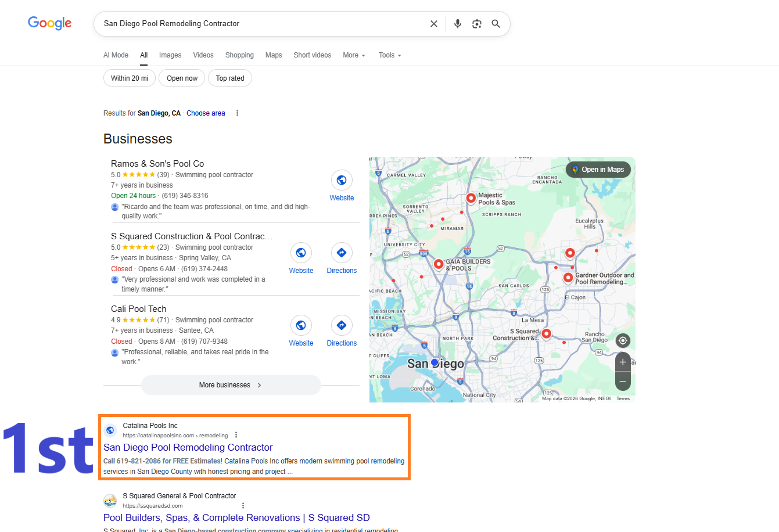Viewport: 779px width, 532px height.
Task: Open Ramos & Son's Pool Co website icon
Action: (342, 180)
